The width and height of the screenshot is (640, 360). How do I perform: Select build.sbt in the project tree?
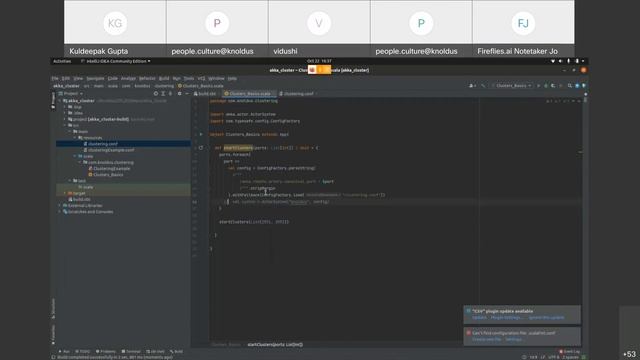point(80,200)
